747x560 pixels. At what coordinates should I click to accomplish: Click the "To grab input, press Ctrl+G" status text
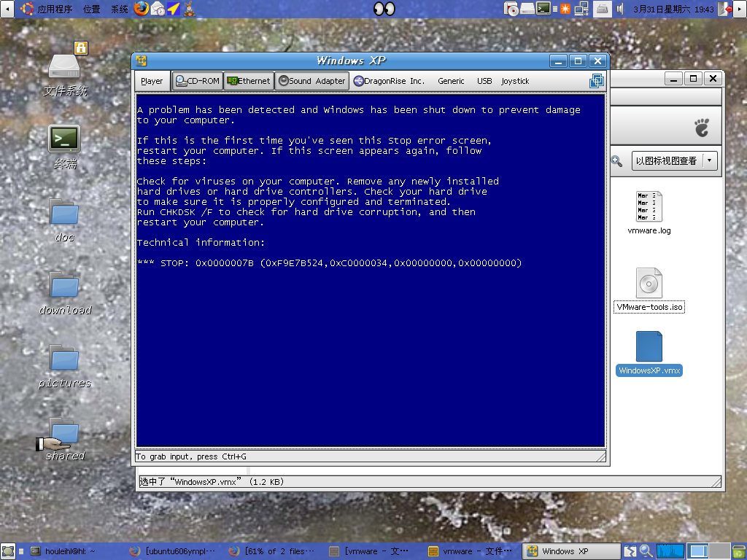[191, 456]
